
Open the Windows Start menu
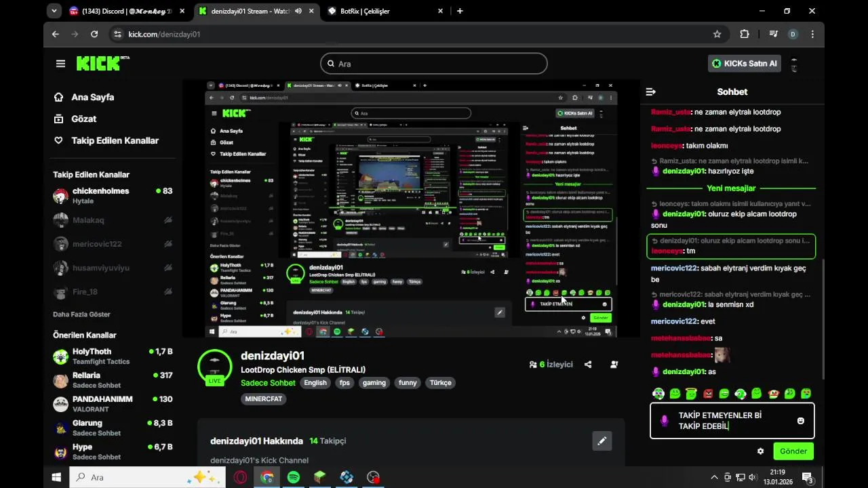[x=56, y=477]
